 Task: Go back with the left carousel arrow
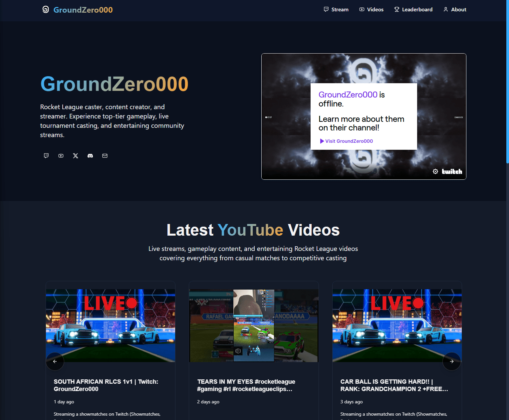55,361
